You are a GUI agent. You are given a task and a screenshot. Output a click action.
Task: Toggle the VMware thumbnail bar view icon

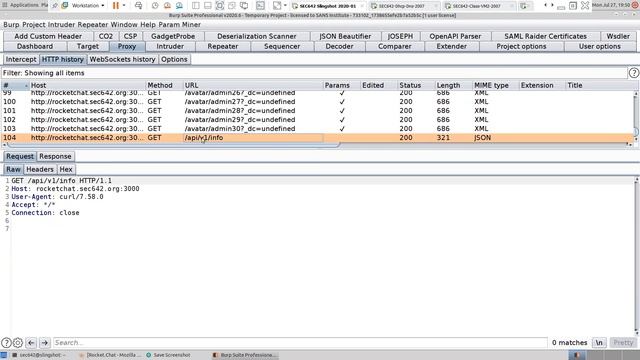click(208, 6)
